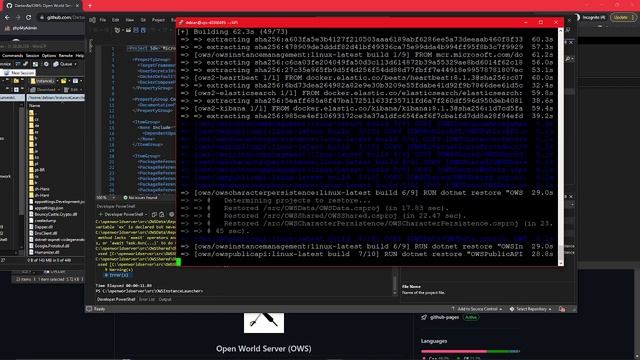This screenshot has width=640, height=360.
Task: Sort WinSCP files by Name column
Action: (x=34, y=105)
